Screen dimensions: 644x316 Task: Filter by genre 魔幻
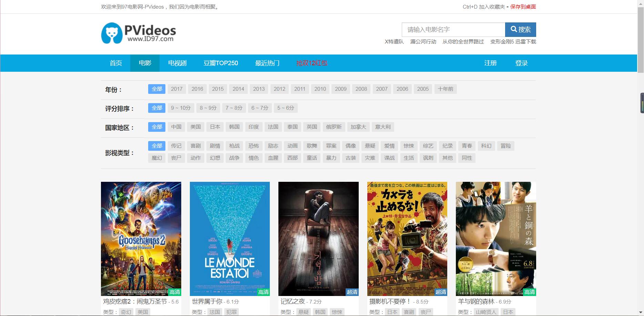[157, 158]
